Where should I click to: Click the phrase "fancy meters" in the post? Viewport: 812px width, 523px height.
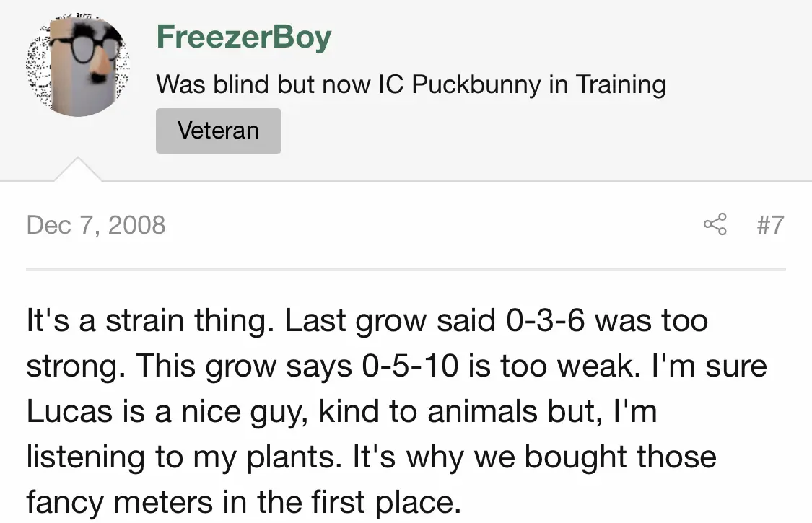point(125,502)
